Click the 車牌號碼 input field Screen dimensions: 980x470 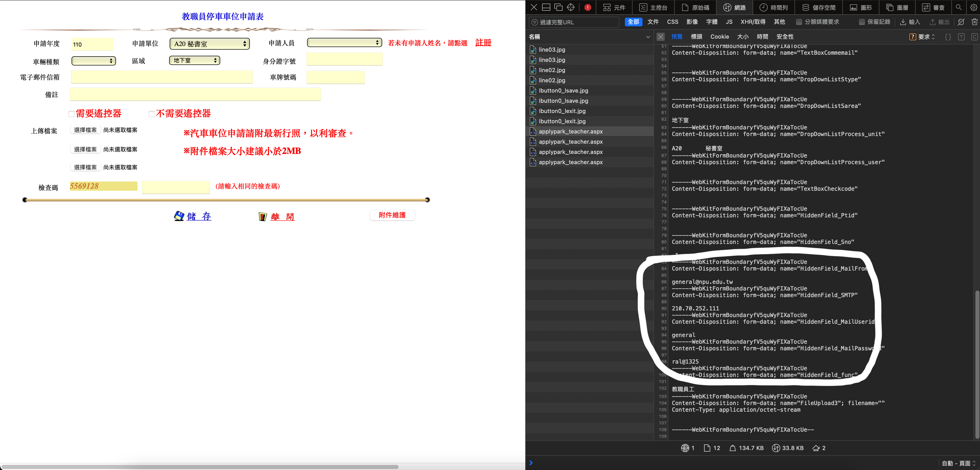pyautogui.click(x=335, y=77)
